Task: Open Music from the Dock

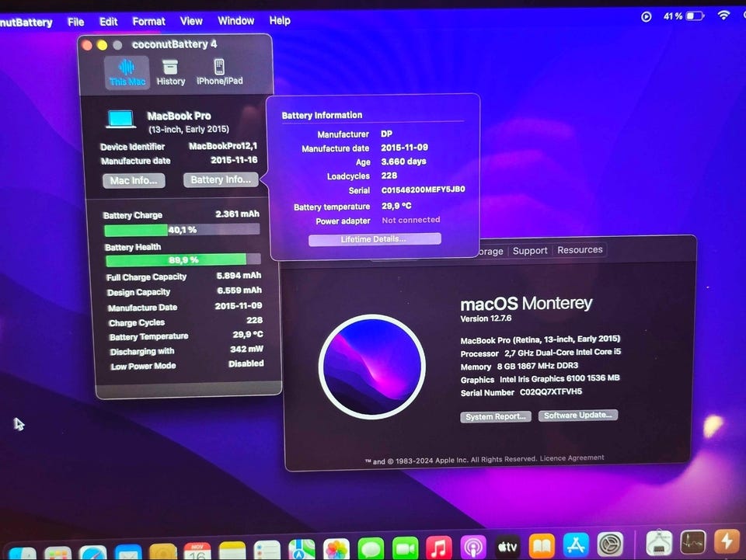Action: click(x=438, y=547)
